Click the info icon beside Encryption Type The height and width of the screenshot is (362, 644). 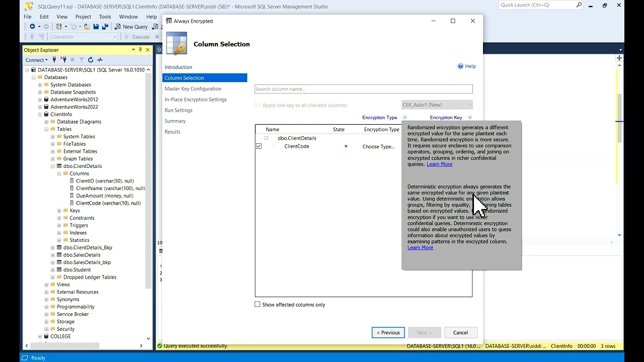[405, 117]
